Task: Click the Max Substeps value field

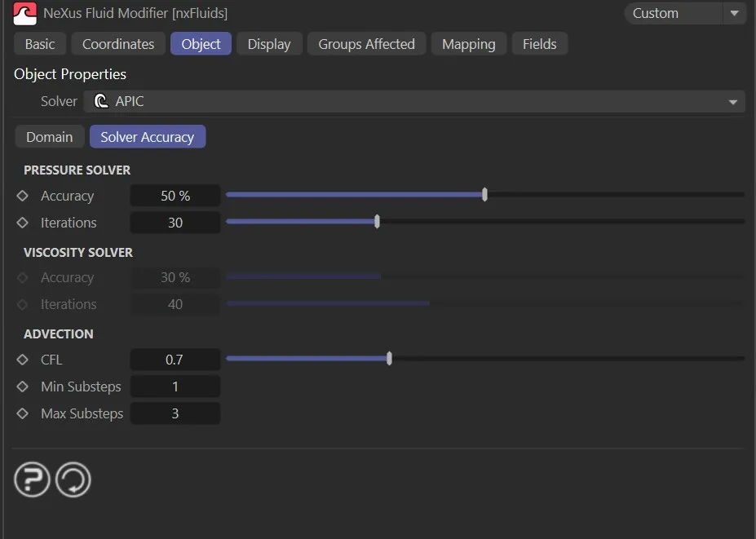Action: (x=175, y=413)
